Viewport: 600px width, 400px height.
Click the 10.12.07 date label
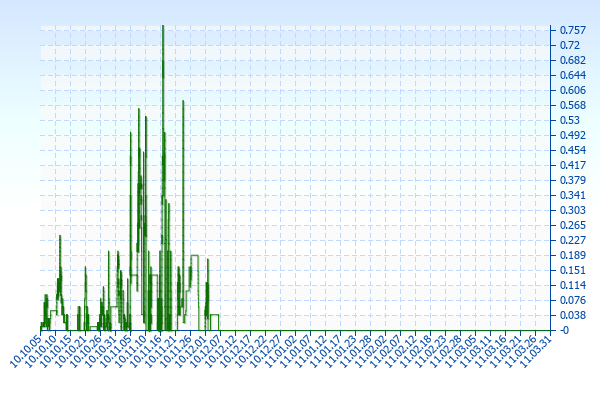[205, 351]
